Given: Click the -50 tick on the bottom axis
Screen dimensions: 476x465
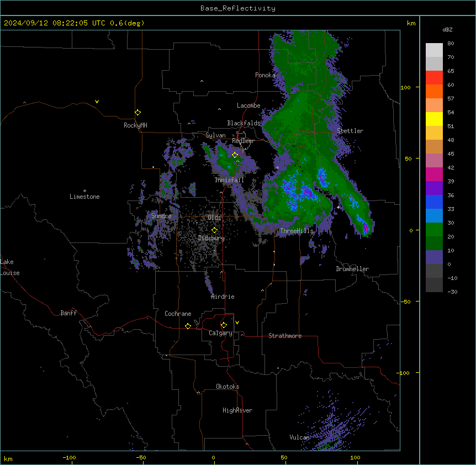Looking at the screenshot, I should pyautogui.click(x=141, y=457).
